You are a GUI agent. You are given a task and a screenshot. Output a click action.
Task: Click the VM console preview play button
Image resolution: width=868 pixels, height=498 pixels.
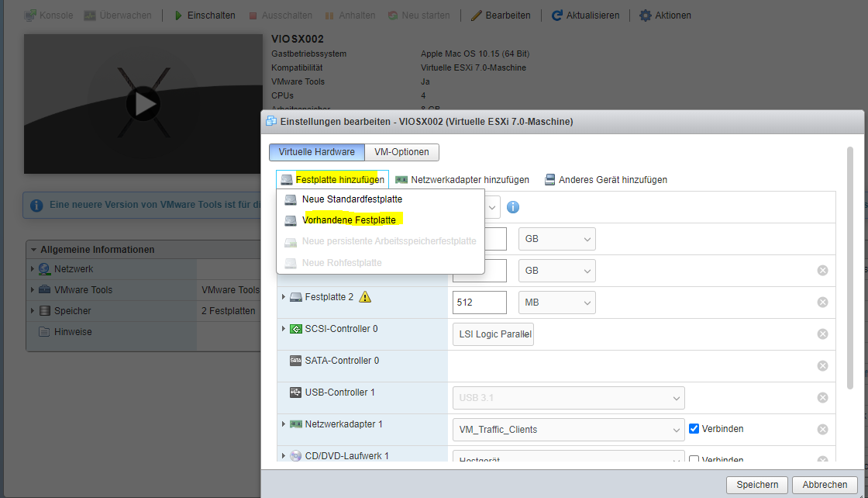(143, 104)
